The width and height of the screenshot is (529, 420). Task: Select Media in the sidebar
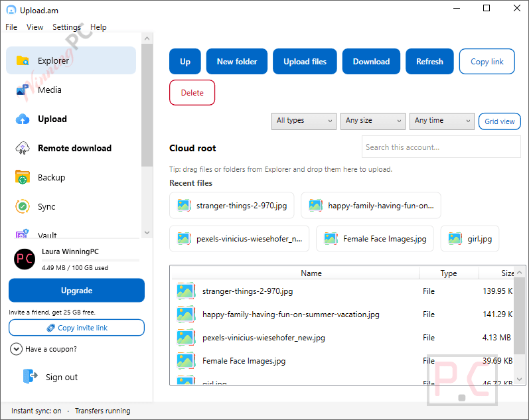point(71,90)
